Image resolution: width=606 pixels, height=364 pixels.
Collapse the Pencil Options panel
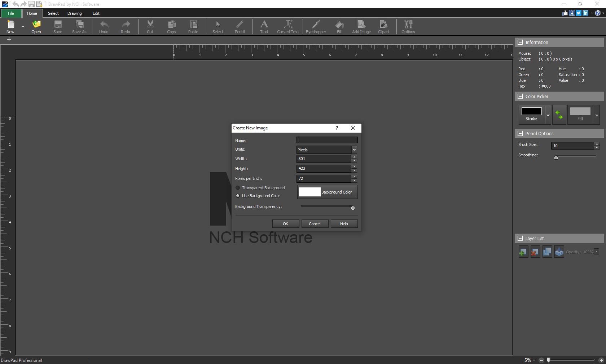click(521, 133)
